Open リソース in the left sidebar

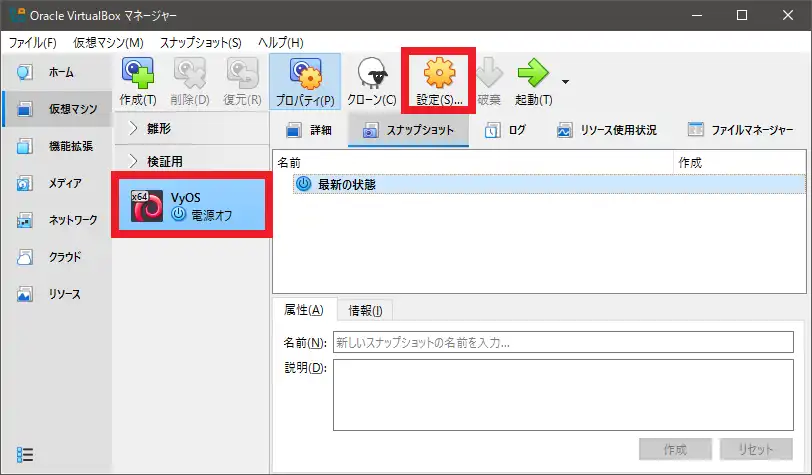point(57,294)
